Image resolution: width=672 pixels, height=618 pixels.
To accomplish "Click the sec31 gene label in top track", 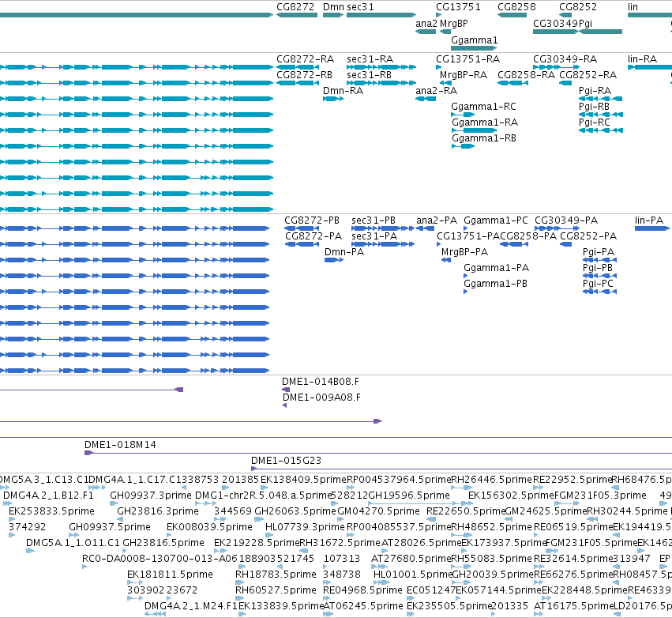I will point(360,7).
